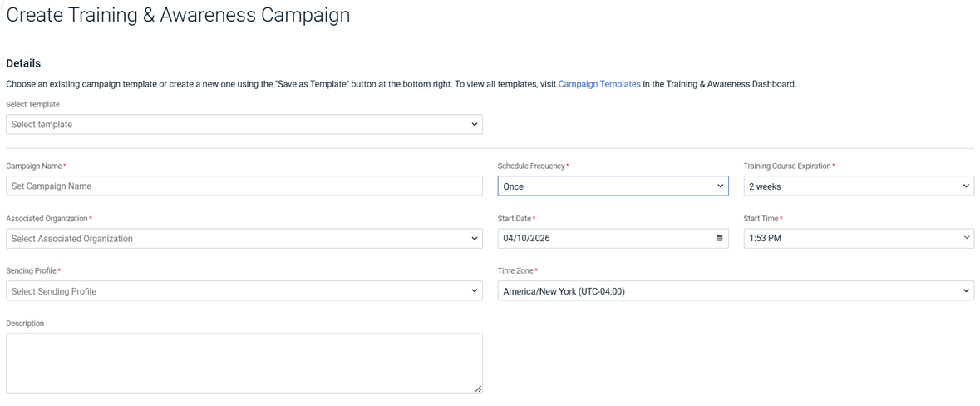
Task: Click the chevron arrow in Sending Profile field
Action: pos(475,291)
